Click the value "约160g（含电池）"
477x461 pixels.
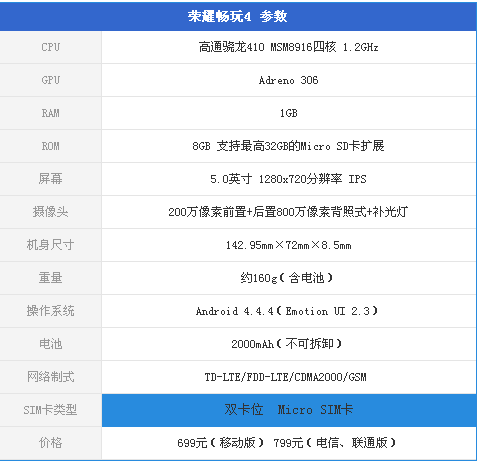(x=287, y=278)
